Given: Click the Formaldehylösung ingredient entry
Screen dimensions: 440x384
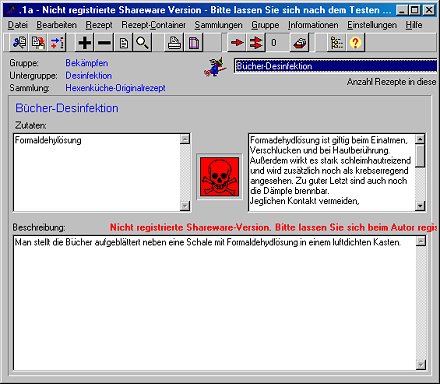Looking at the screenshot, I should 48,140.
